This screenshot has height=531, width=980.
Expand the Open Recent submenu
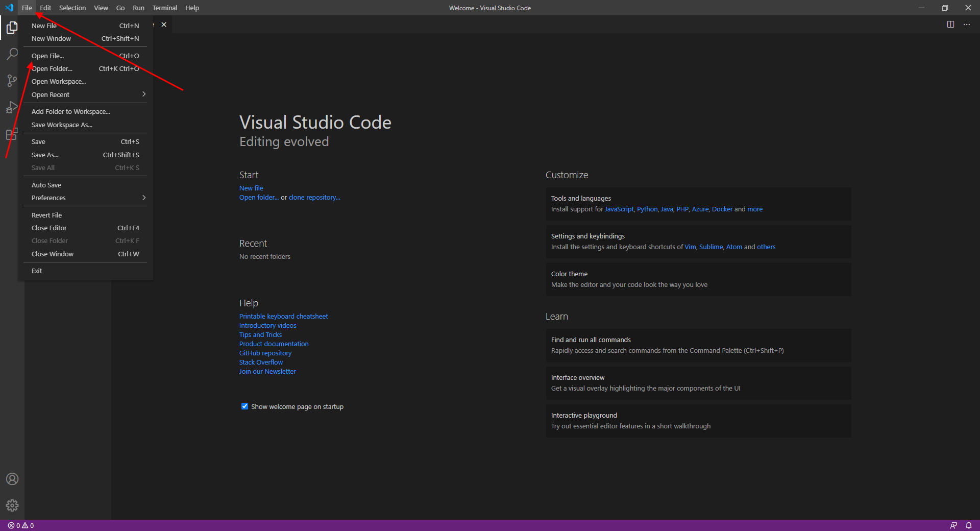86,94
